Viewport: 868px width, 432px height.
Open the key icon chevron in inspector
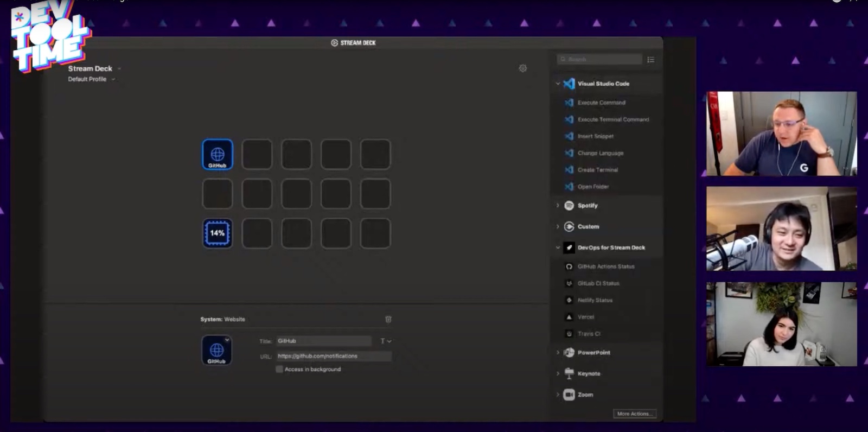tap(227, 340)
